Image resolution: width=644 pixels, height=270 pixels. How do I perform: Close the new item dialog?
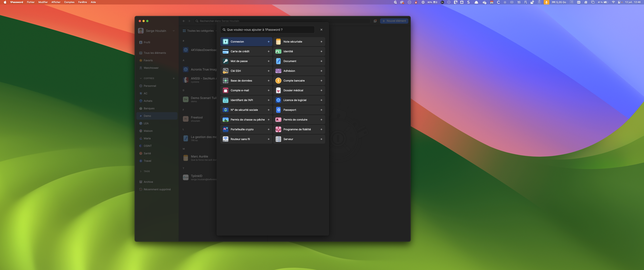pyautogui.click(x=321, y=30)
